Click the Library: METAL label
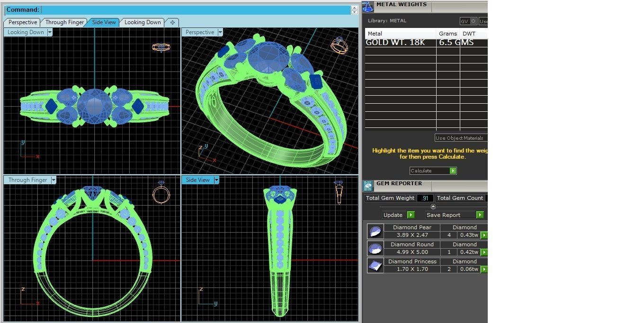 point(387,21)
